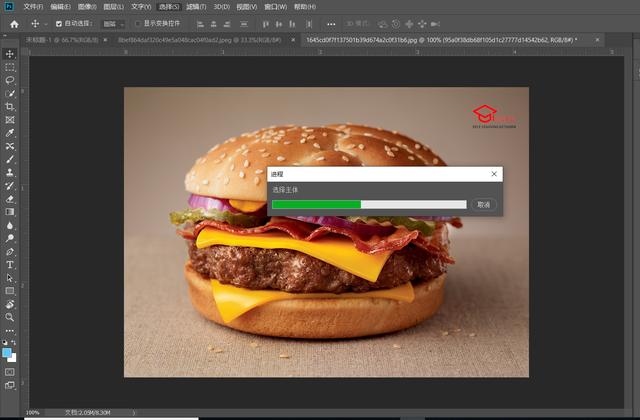Open the 帮助 menu
This screenshot has width=640, height=420.
coord(305,7)
